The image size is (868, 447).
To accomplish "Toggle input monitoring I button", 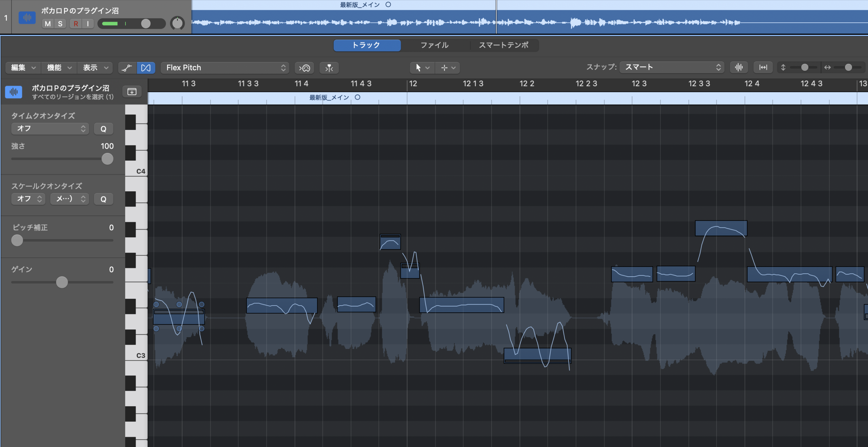I will [88, 24].
